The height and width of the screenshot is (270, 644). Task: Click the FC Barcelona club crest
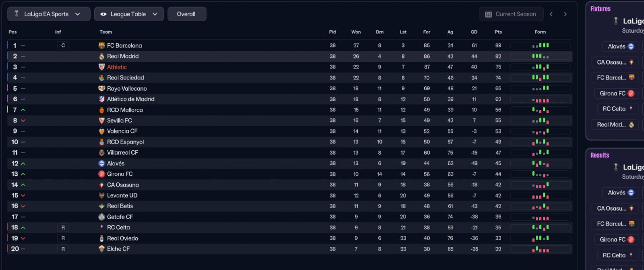[102, 46]
